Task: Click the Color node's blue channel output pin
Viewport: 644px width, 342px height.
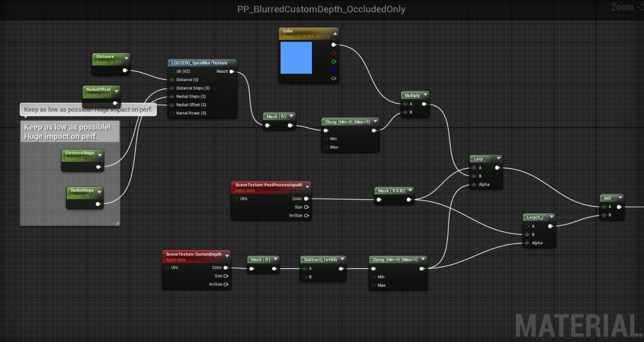Action: click(x=334, y=70)
